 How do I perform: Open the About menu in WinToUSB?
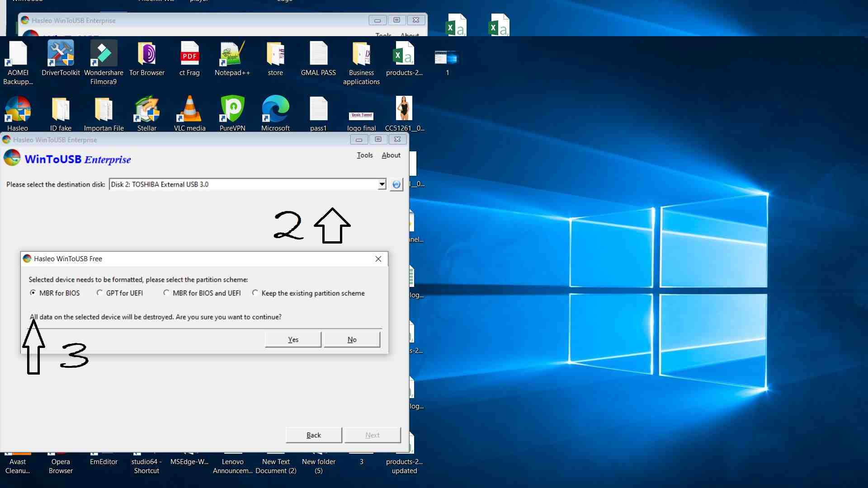coord(391,155)
